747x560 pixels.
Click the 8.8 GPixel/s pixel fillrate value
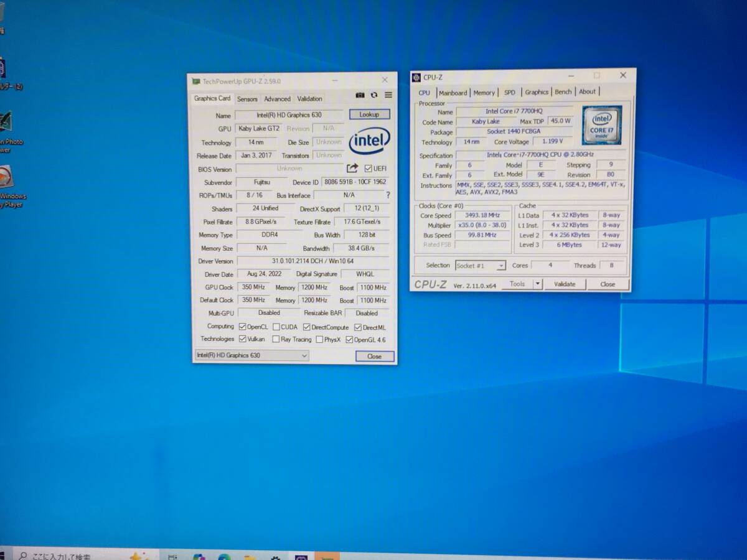click(x=262, y=222)
